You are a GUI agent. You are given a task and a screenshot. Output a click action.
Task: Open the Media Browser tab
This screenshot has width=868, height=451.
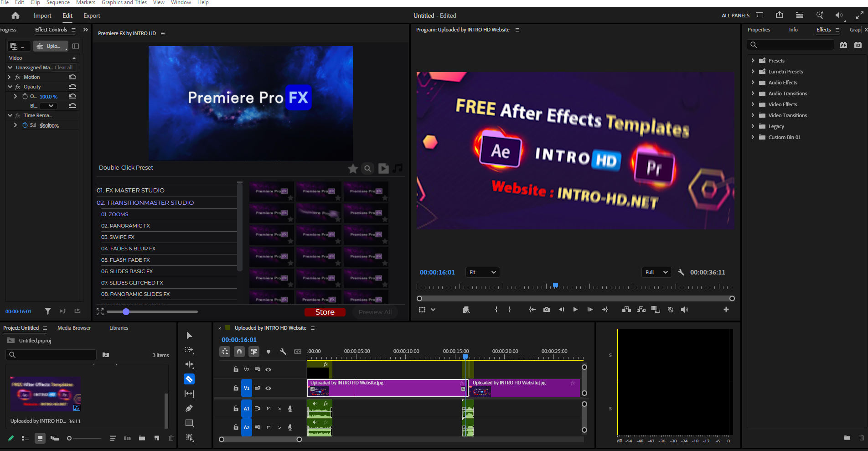click(74, 328)
